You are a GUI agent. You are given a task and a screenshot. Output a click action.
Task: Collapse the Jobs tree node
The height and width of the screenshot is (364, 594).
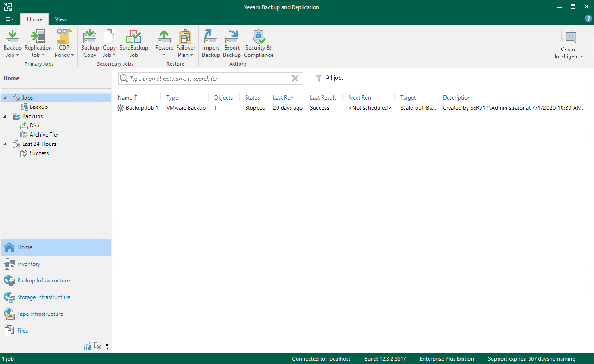pyautogui.click(x=5, y=98)
